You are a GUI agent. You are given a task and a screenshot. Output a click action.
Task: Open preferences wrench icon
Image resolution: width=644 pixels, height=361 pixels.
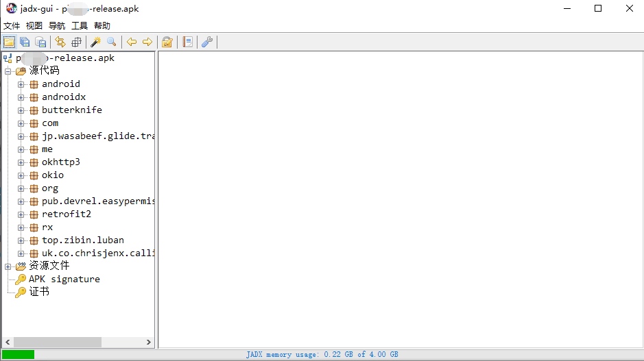[x=207, y=42]
